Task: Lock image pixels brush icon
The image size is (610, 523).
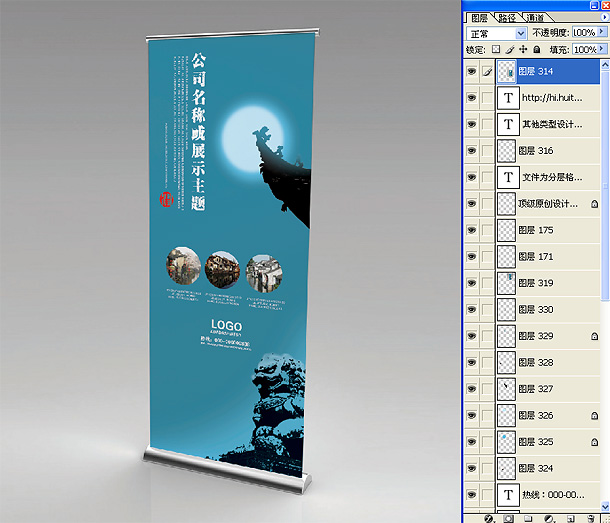Action: click(510, 49)
